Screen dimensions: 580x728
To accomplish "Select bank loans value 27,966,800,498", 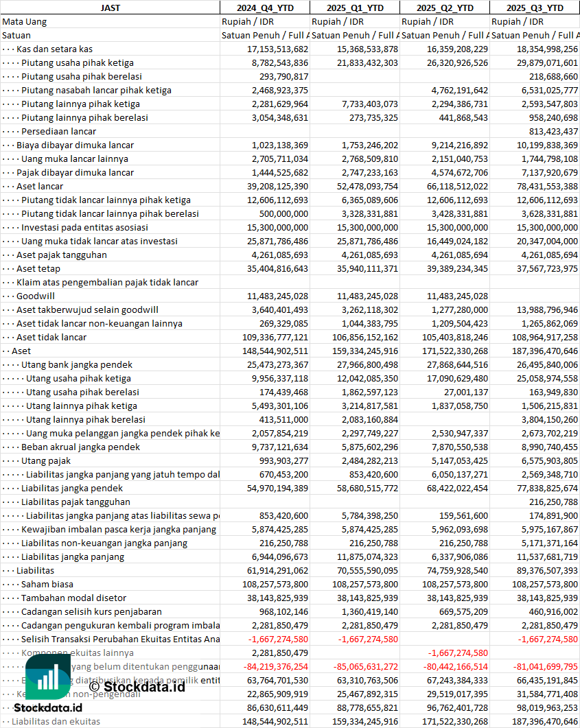I will click(367, 365).
